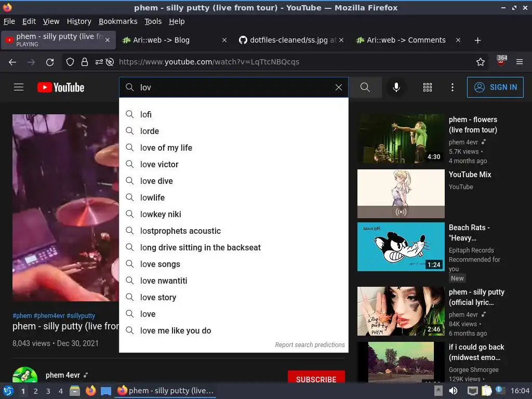Select 'love story' suggestion
The height and width of the screenshot is (399, 532).
click(x=233, y=297)
